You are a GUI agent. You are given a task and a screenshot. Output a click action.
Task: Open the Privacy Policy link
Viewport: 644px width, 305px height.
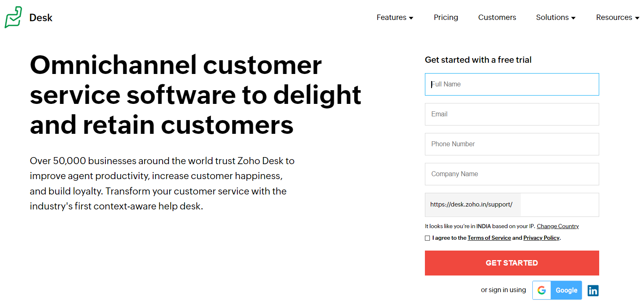542,238
